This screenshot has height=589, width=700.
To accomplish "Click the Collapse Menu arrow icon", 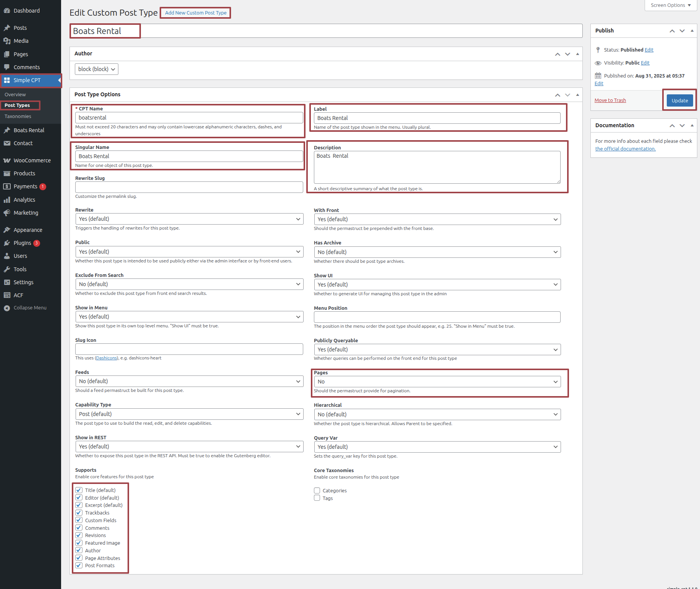I will click(x=7, y=308).
